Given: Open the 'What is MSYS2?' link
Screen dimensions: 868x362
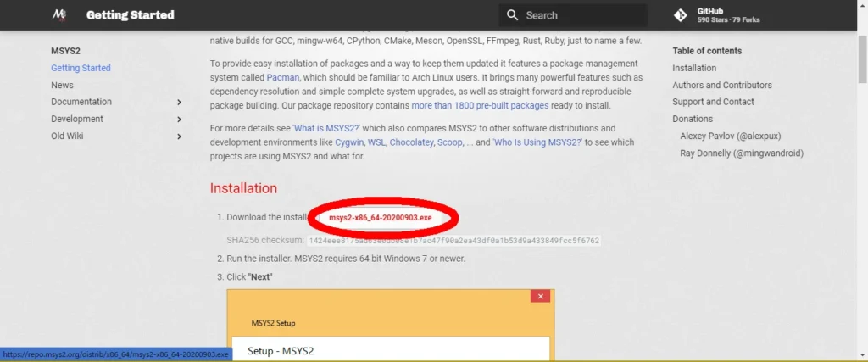Looking at the screenshot, I should click(326, 128).
